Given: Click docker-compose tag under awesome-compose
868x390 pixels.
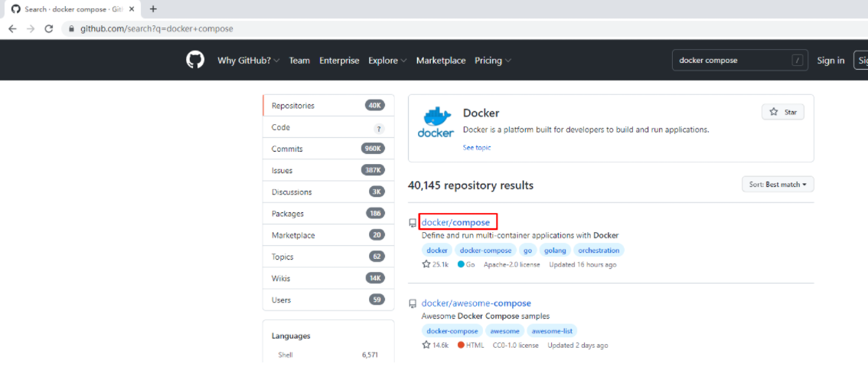Looking at the screenshot, I should pos(452,331).
